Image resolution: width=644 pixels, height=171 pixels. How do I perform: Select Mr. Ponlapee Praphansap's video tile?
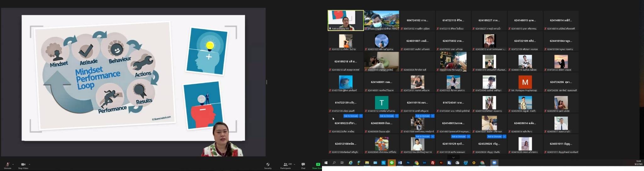click(x=525, y=83)
